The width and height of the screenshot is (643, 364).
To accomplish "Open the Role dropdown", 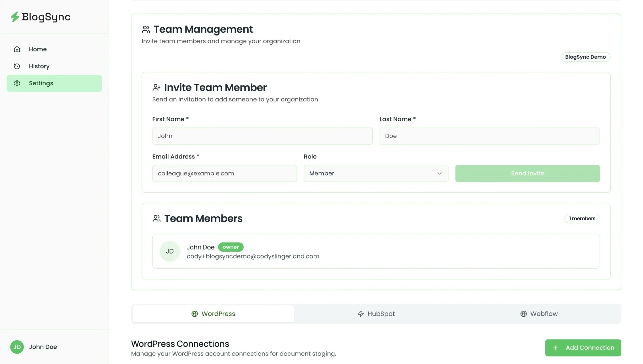I will pos(376,173).
